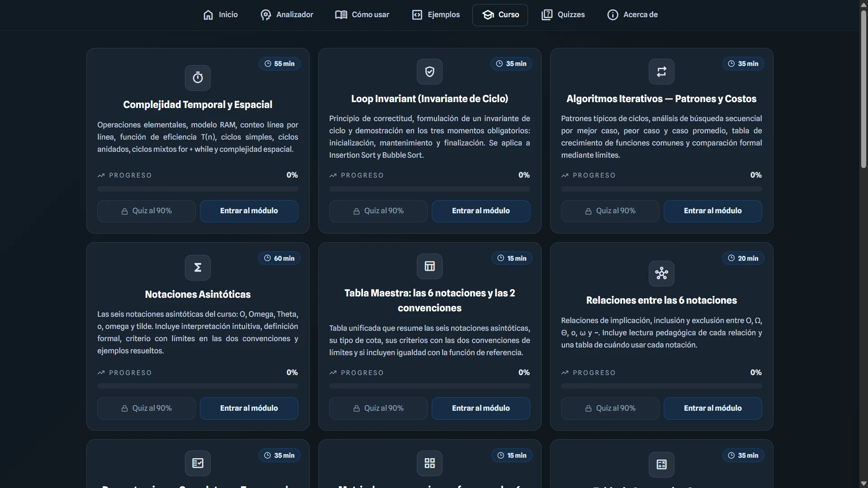Enter the Complejidad Temporal y Espacial module
The image size is (868, 488).
pos(249,211)
